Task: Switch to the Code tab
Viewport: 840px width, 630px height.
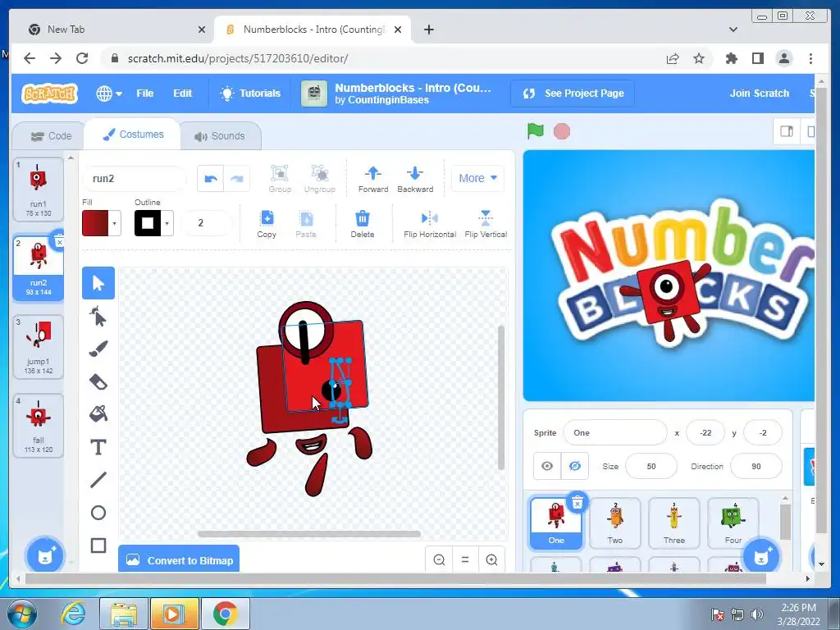Action: pyautogui.click(x=52, y=136)
